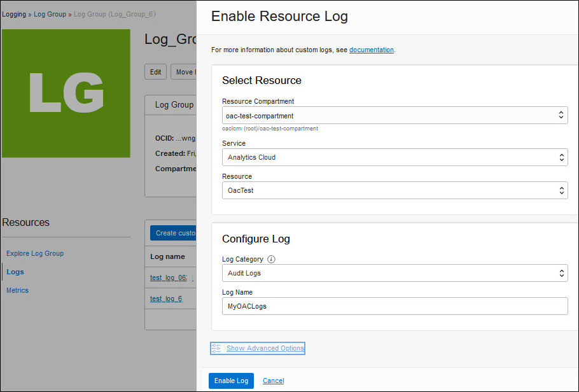Click the Resource dropdown chevron
579x392 pixels.
click(x=561, y=190)
